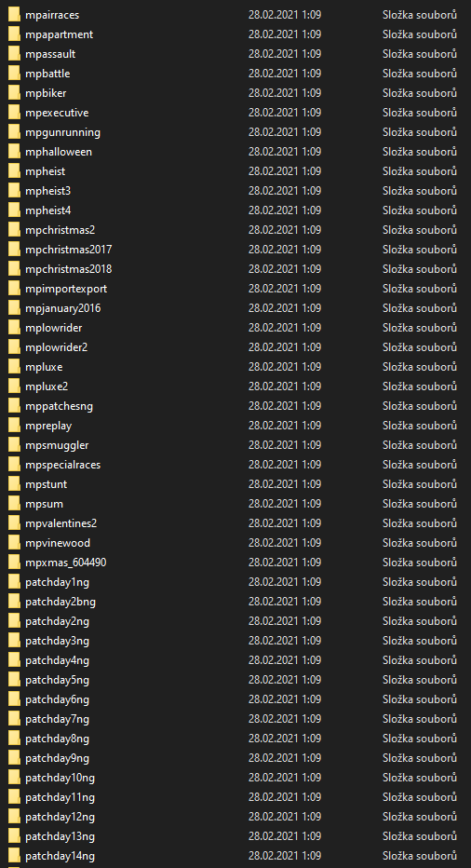471x868 pixels.
Task: Select the patchday14ng folder icon
Action: coord(14,856)
